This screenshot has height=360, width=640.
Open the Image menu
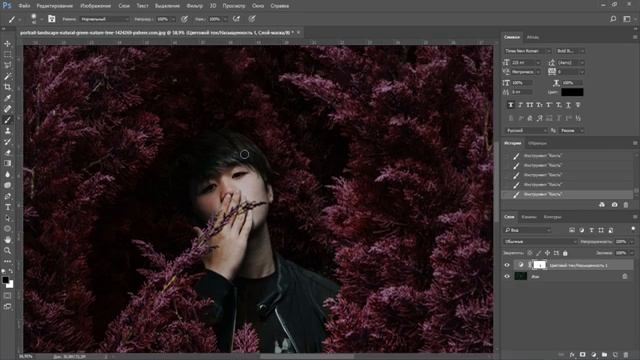(96, 6)
